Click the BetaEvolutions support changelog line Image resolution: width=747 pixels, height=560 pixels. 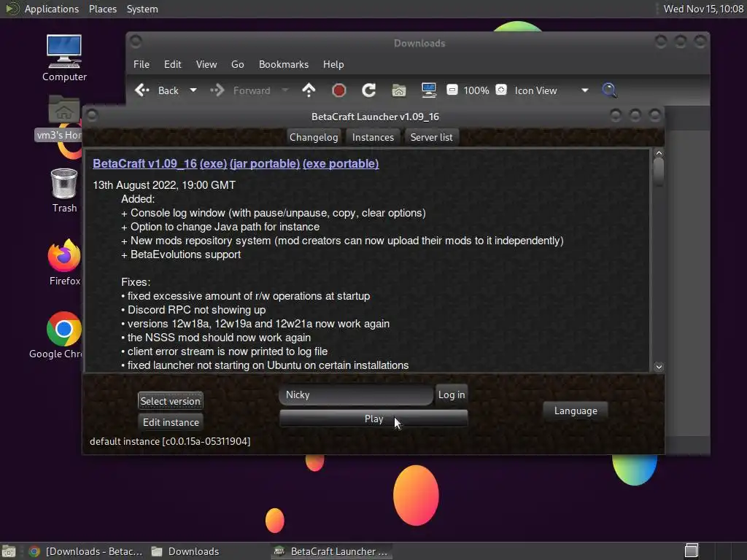tap(181, 254)
